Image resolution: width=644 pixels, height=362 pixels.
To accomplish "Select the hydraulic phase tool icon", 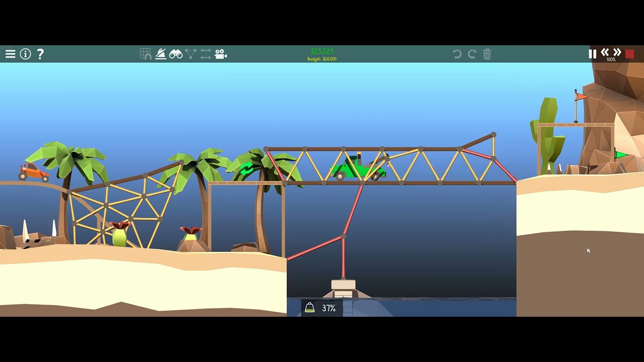I will tap(206, 54).
